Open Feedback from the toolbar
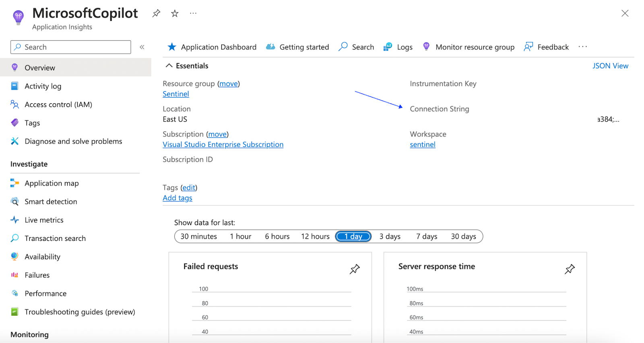Screen dimensions: 644x343 (x=546, y=47)
